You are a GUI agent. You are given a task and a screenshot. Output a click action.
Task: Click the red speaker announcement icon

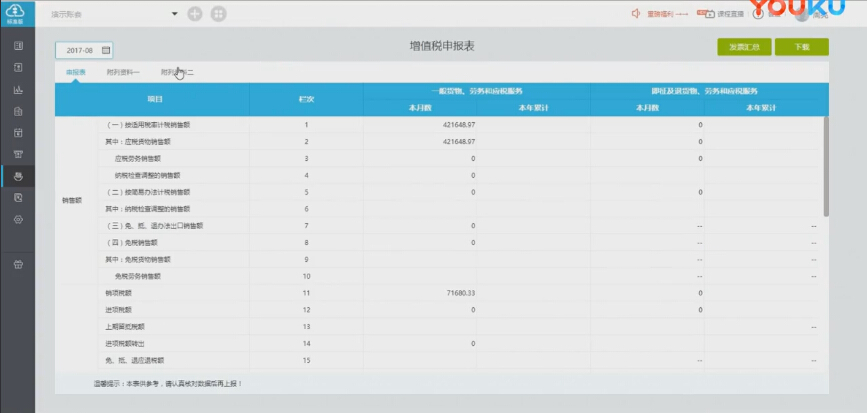pyautogui.click(x=636, y=14)
